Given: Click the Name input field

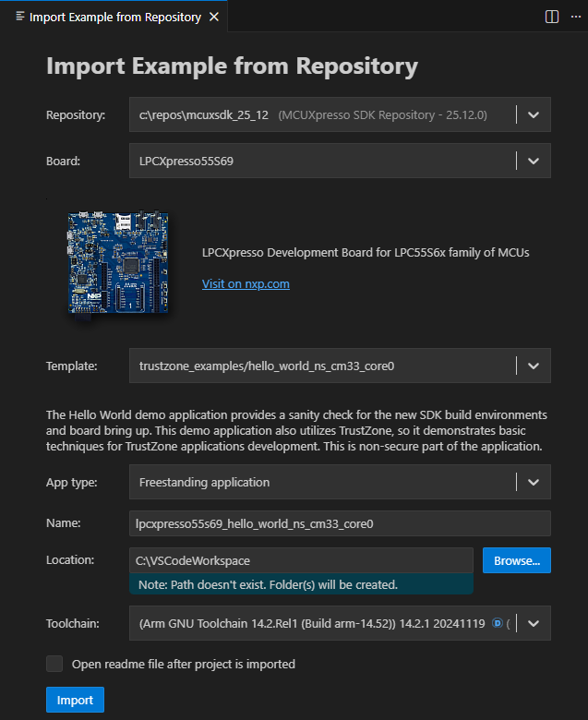Looking at the screenshot, I should coord(340,523).
